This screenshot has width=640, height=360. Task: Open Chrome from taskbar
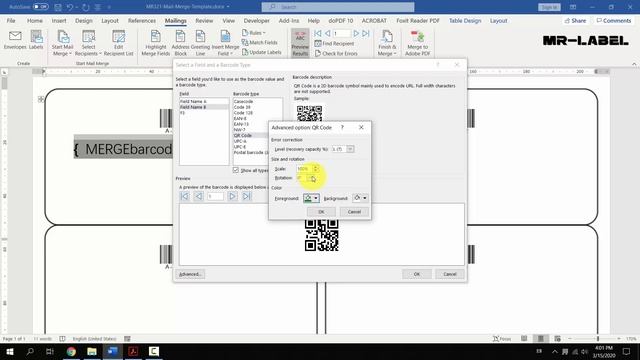tap(71, 351)
